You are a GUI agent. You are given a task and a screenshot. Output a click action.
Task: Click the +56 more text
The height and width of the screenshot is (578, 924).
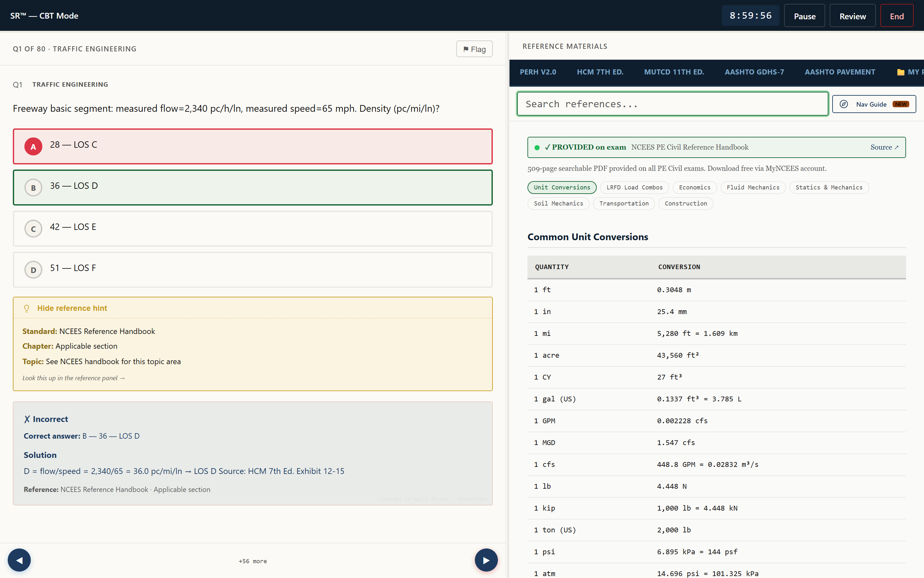tap(253, 561)
